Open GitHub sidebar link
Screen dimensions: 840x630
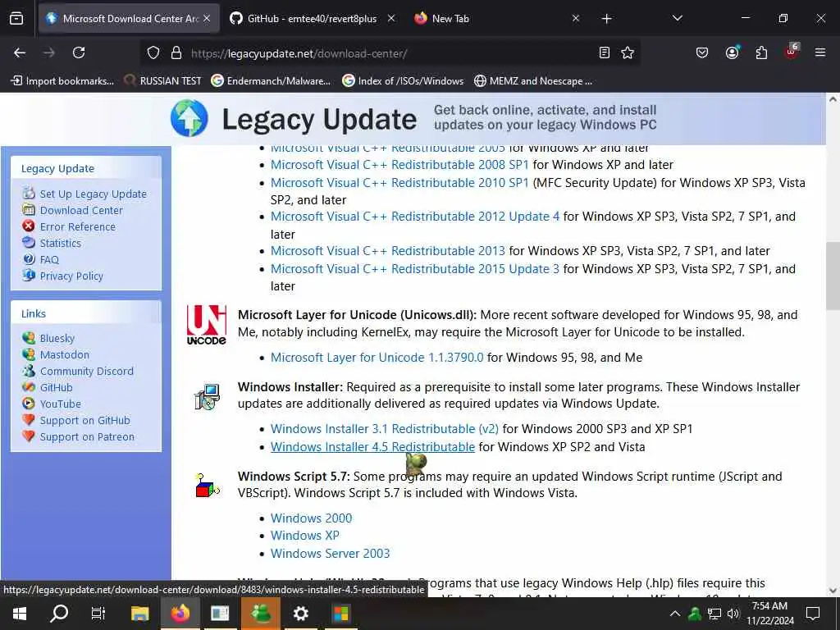[56, 388]
